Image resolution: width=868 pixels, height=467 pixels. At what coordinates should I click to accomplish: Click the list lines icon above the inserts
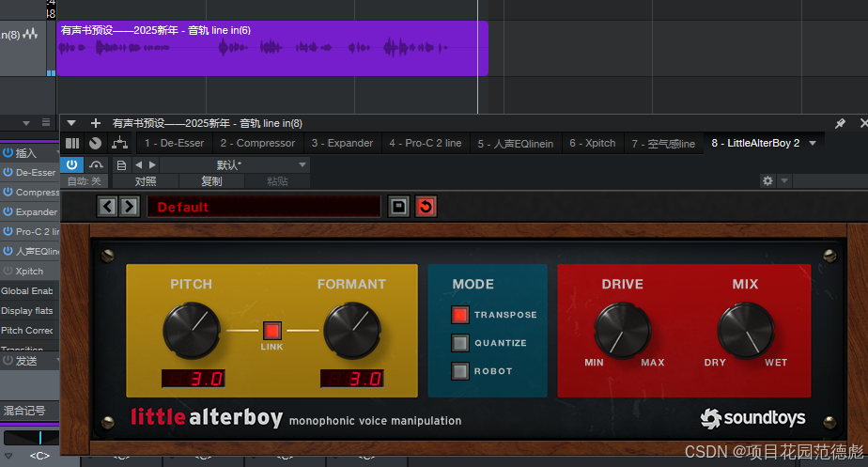[46, 122]
